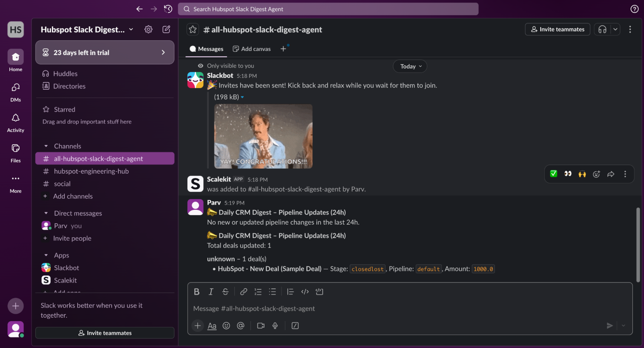Click Invite teammates button in header
The image size is (644, 348).
coord(557,29)
